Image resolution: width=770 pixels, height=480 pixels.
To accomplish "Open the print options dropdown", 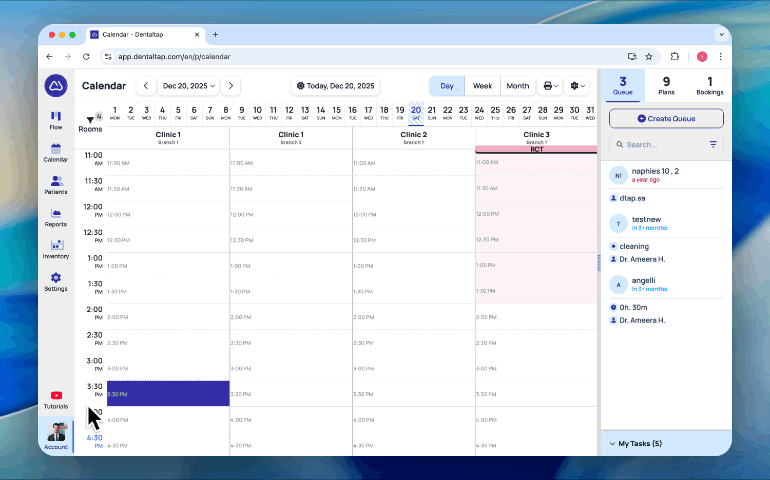I will 550,86.
